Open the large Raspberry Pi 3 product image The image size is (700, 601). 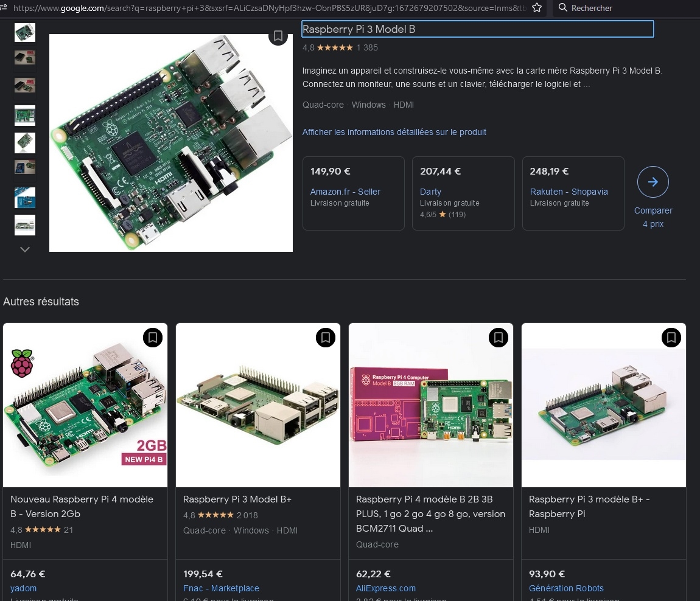pos(171,143)
